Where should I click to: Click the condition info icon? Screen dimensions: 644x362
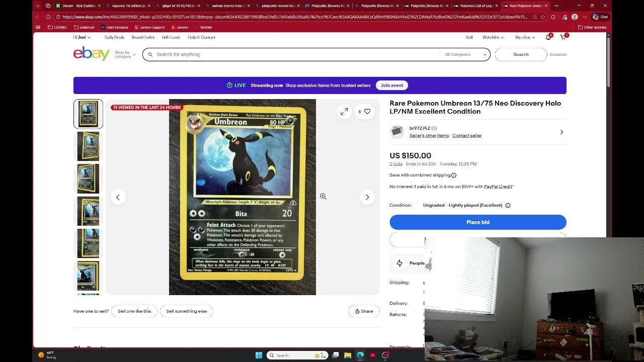tap(508, 205)
